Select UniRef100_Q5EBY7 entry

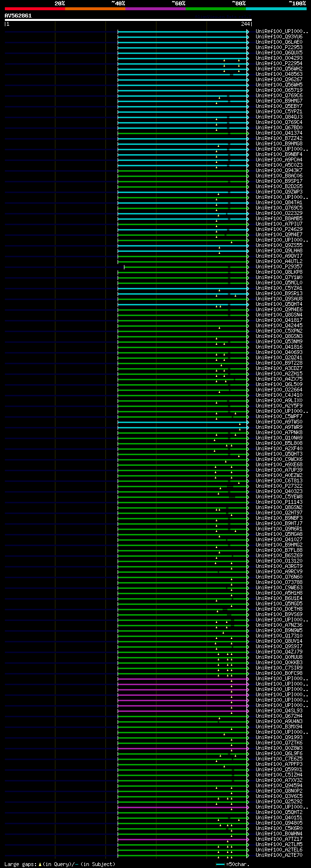[x=279, y=106]
